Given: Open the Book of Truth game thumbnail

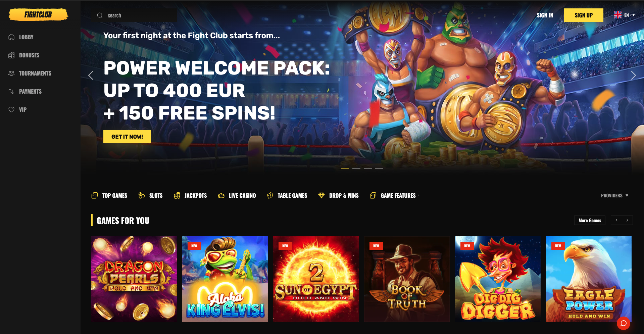Looking at the screenshot, I should click(407, 279).
